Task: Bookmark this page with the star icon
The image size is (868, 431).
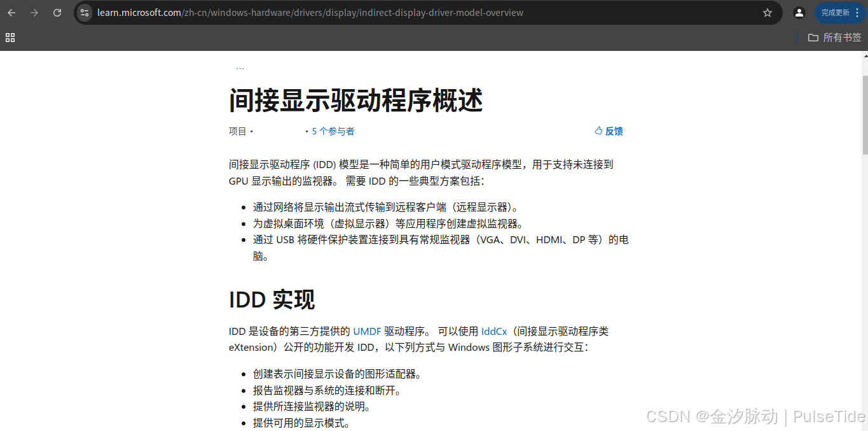Action: (x=768, y=13)
